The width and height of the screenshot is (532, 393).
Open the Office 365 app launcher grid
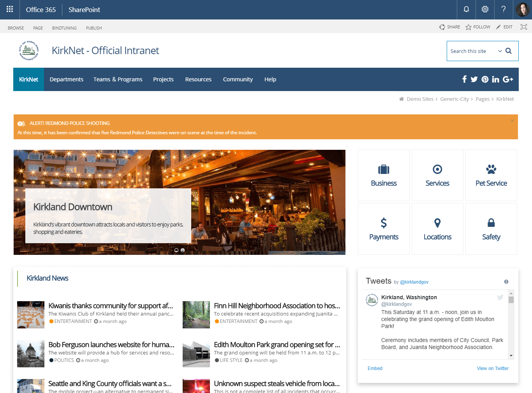10,9
